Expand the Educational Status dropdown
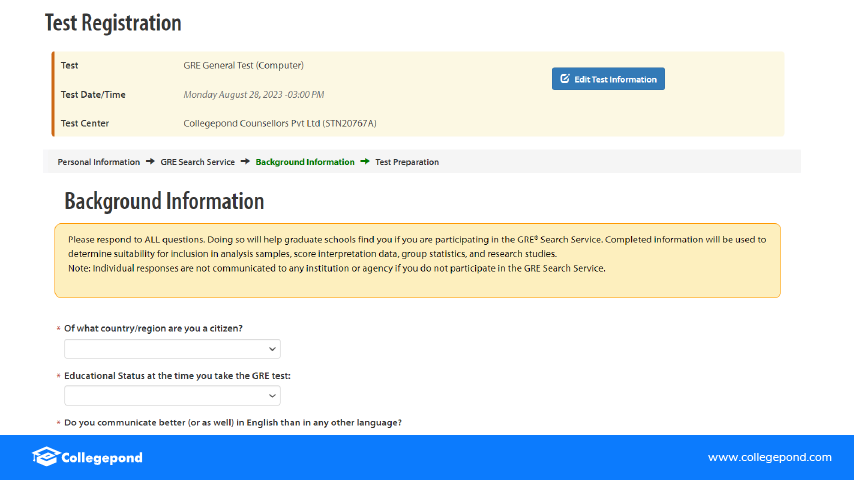This screenshot has width=854, height=480. pos(172,395)
